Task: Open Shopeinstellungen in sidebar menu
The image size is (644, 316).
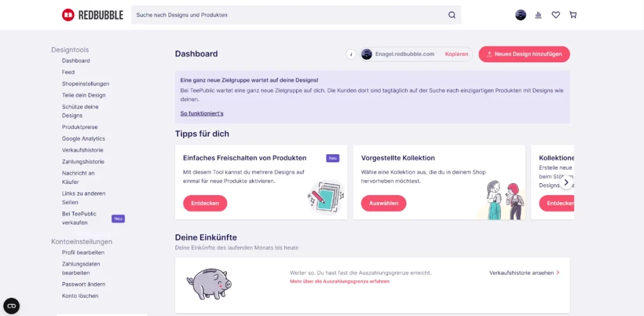Action: point(86,84)
